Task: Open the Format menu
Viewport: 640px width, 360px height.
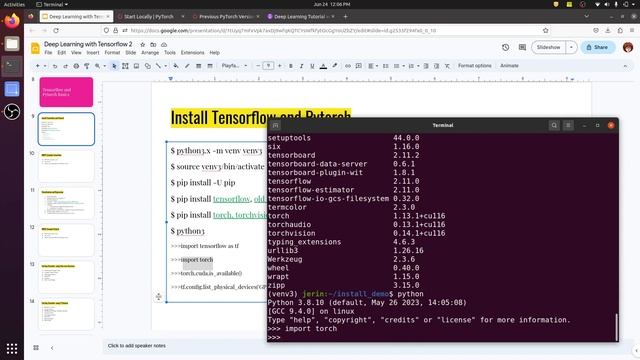Action: pos(112,53)
